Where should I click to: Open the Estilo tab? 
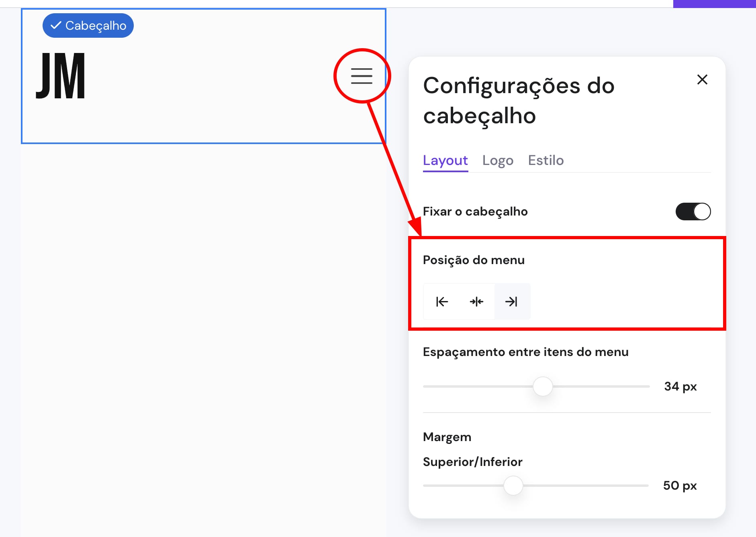point(546,160)
